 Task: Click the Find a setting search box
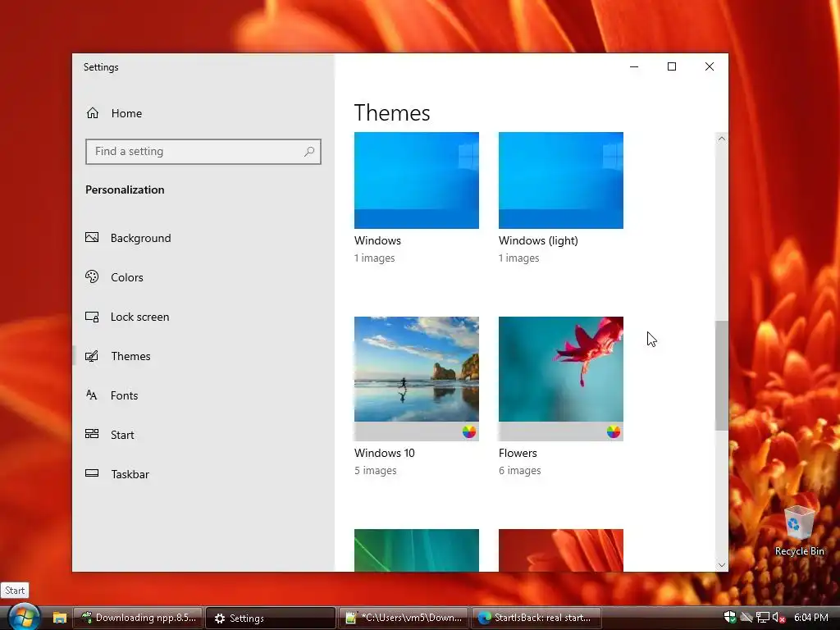pyautogui.click(x=203, y=152)
